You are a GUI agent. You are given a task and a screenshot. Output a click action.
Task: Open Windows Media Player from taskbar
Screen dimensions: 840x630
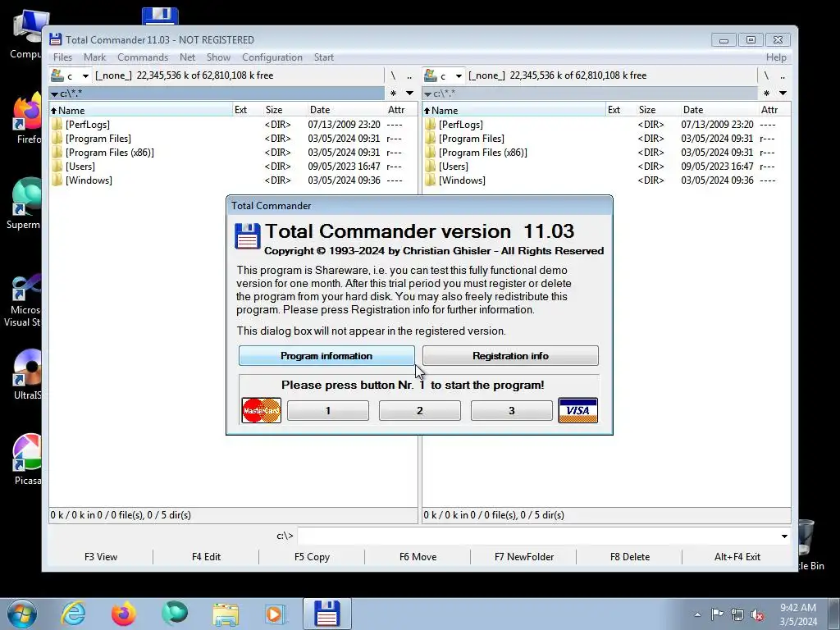(x=276, y=614)
